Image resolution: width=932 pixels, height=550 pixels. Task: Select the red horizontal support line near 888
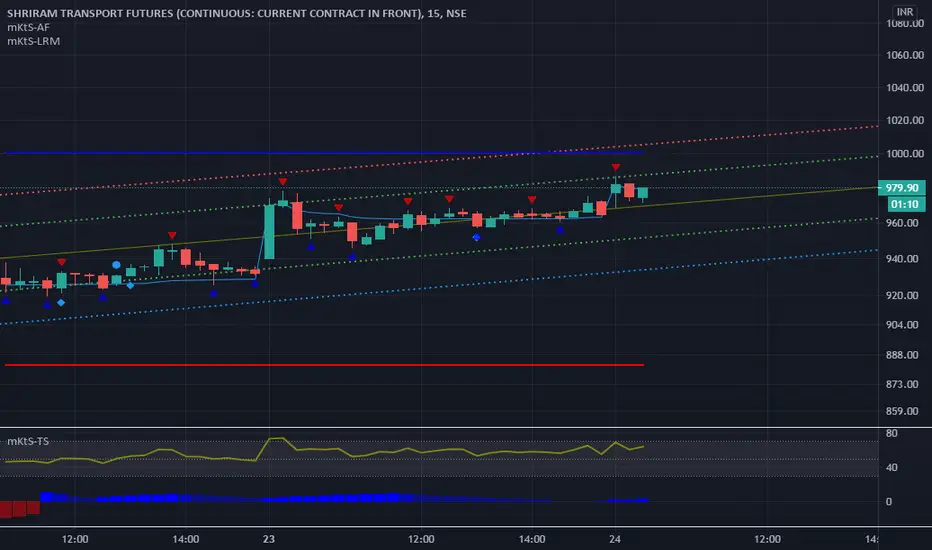(x=324, y=364)
